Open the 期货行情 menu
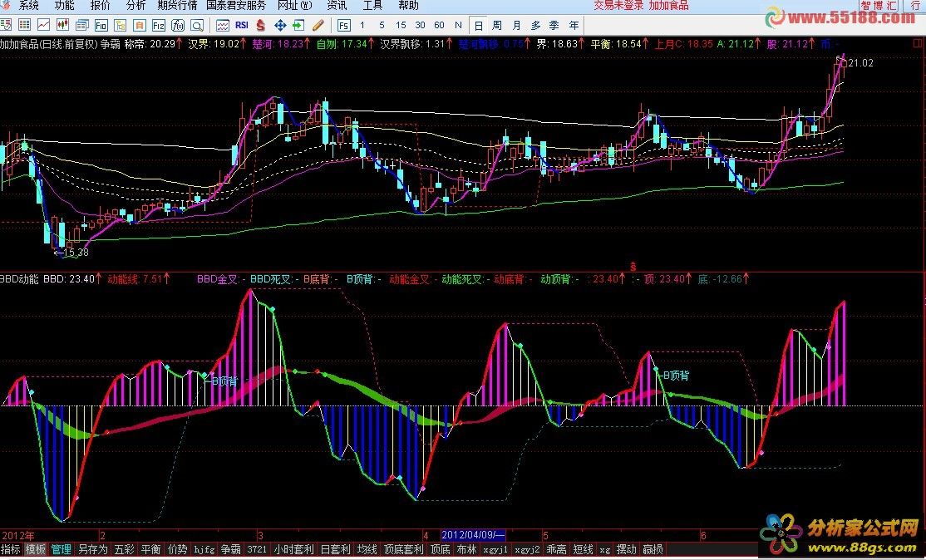Viewport: 926px width, 560px height. (177, 5)
